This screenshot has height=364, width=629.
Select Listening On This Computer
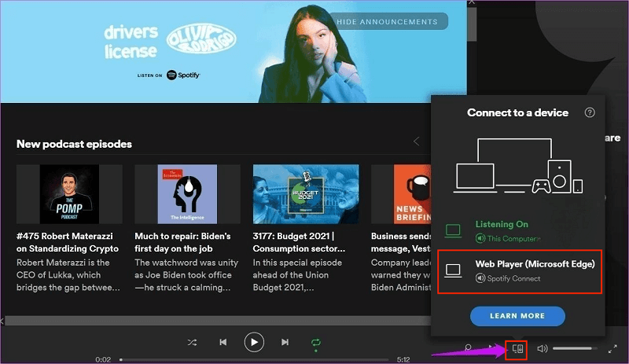[517, 230]
